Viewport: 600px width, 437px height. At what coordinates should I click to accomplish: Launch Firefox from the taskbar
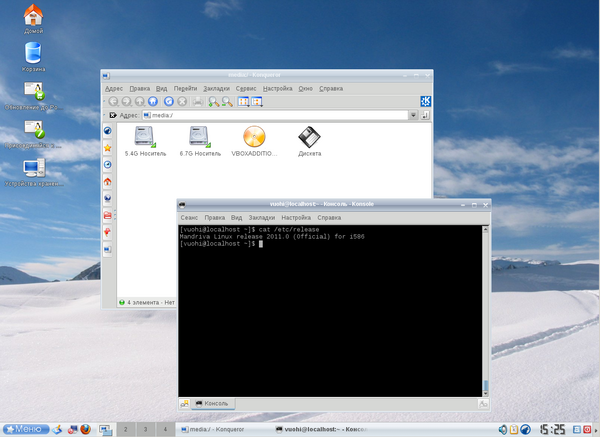point(86,429)
